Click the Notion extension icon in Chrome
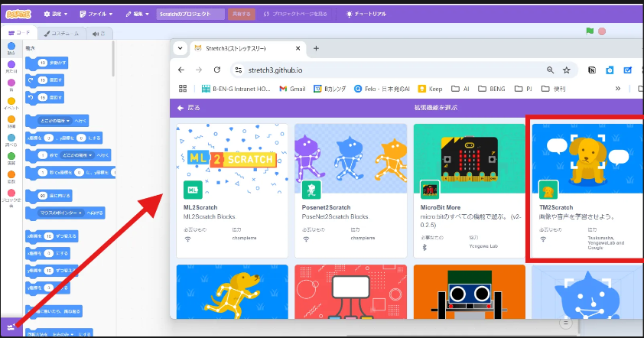 pyautogui.click(x=592, y=70)
